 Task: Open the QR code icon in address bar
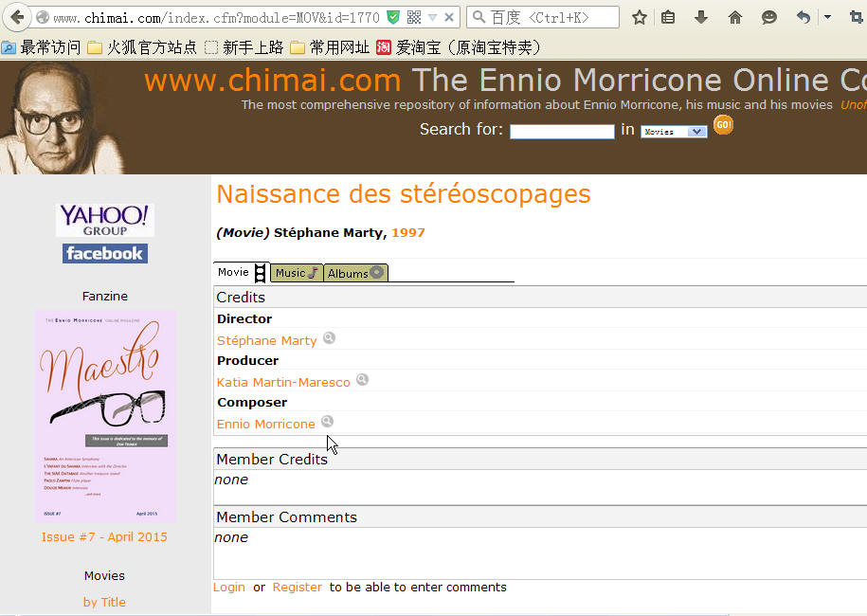point(413,18)
